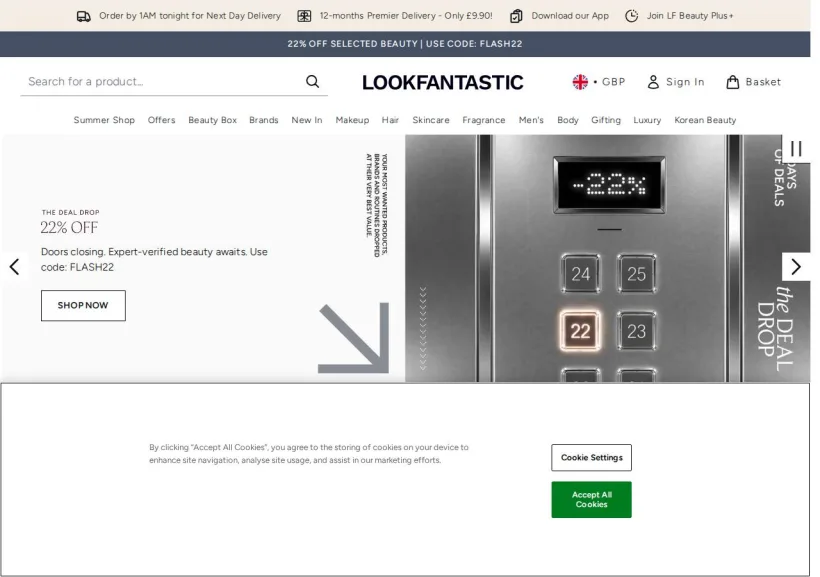This screenshot has width=820, height=577.
Task: Pause the hero carousel
Action: tap(796, 149)
